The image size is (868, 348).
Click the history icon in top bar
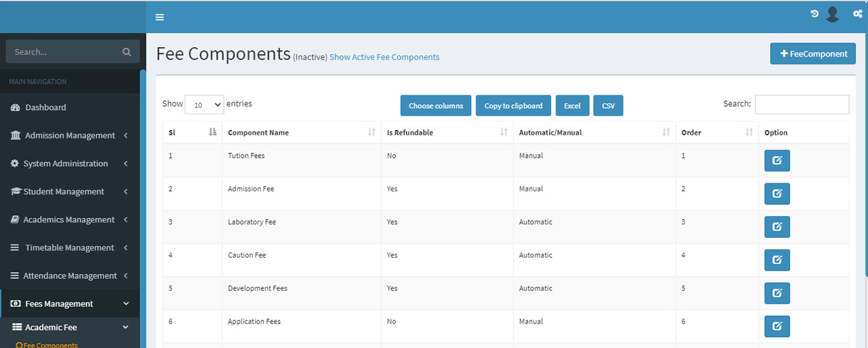[x=814, y=14]
